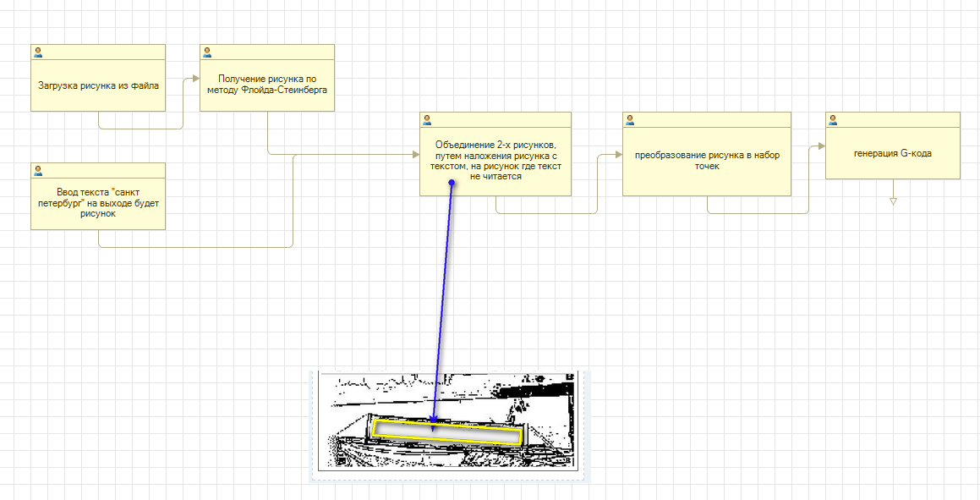Viewport: 980px width, 500px height.
Task: Select the "Объединение 2-х рисунков" block text
Action: [495, 161]
